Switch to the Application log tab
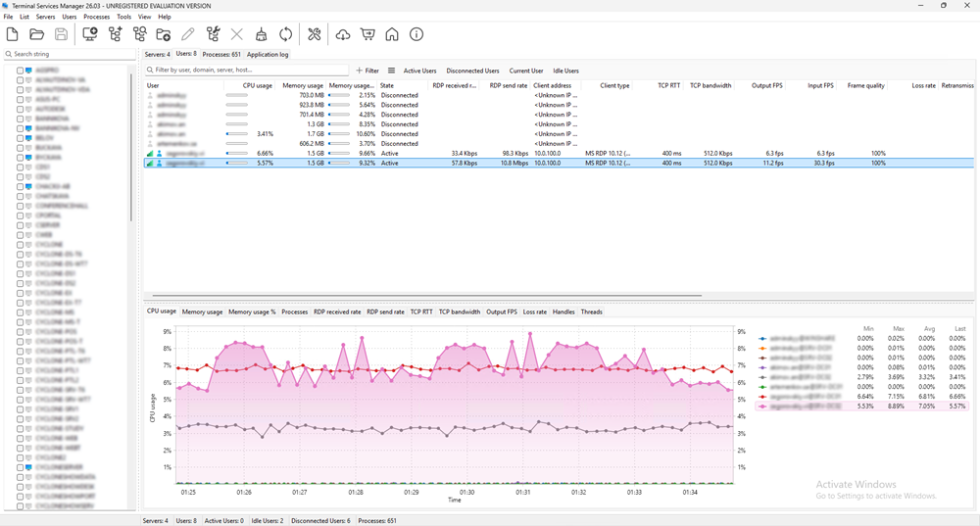The image size is (980, 526). click(268, 55)
